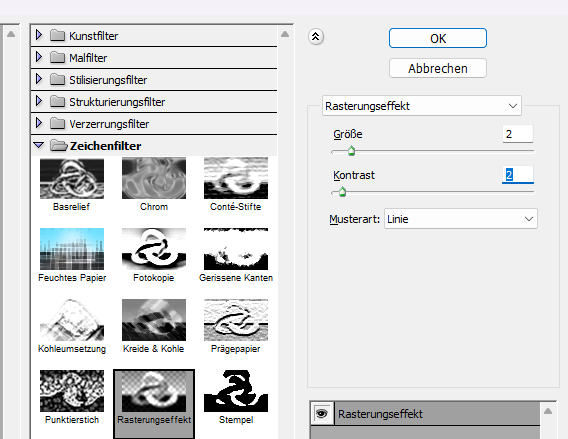The width and height of the screenshot is (568, 439).
Task: Collapse the filter gallery with double-chevron button
Action: [316, 37]
